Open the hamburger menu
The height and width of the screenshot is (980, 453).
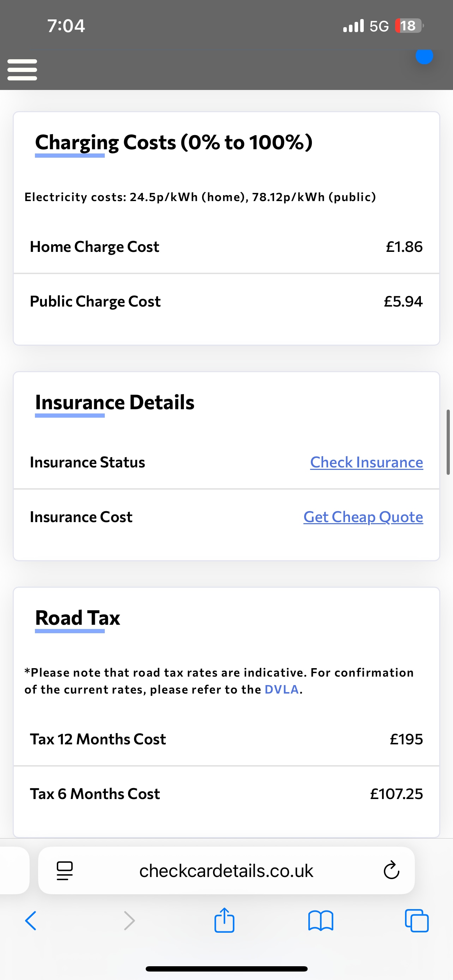click(x=22, y=69)
